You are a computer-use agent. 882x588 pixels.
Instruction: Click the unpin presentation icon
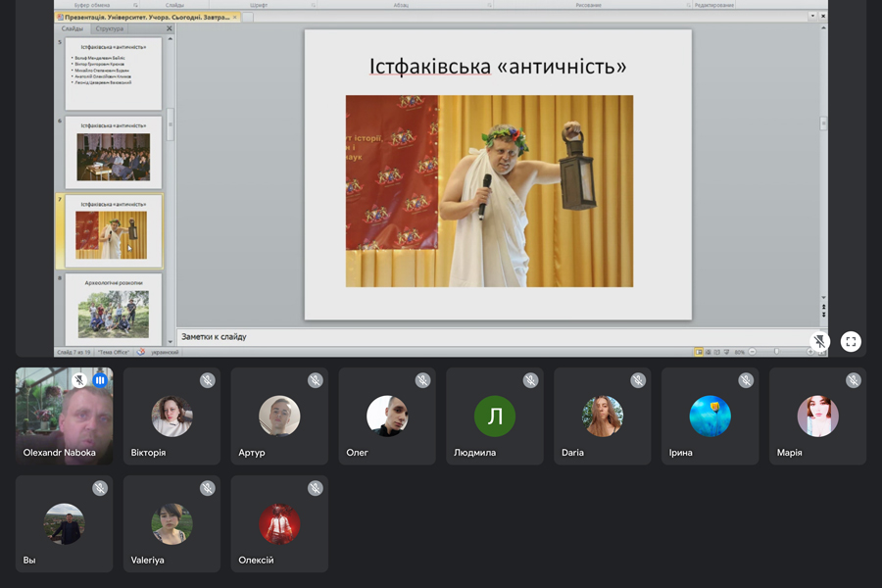(x=820, y=341)
